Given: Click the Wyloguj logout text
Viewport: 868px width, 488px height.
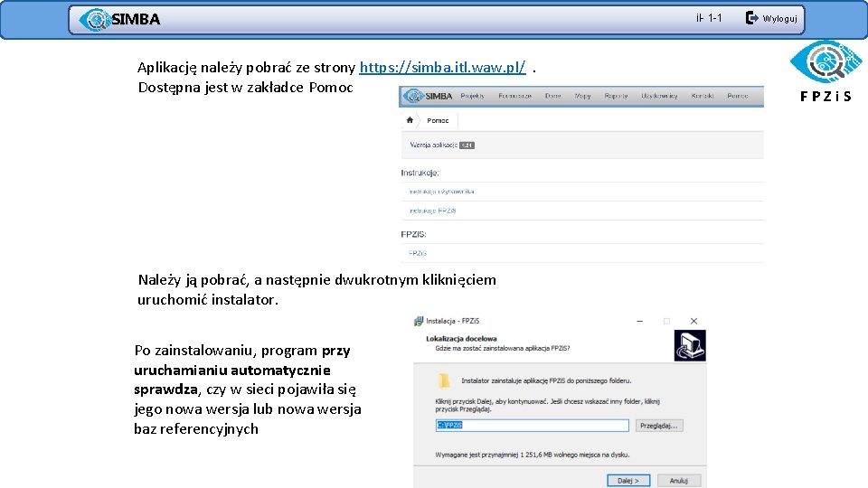Looking at the screenshot, I should (779, 18).
